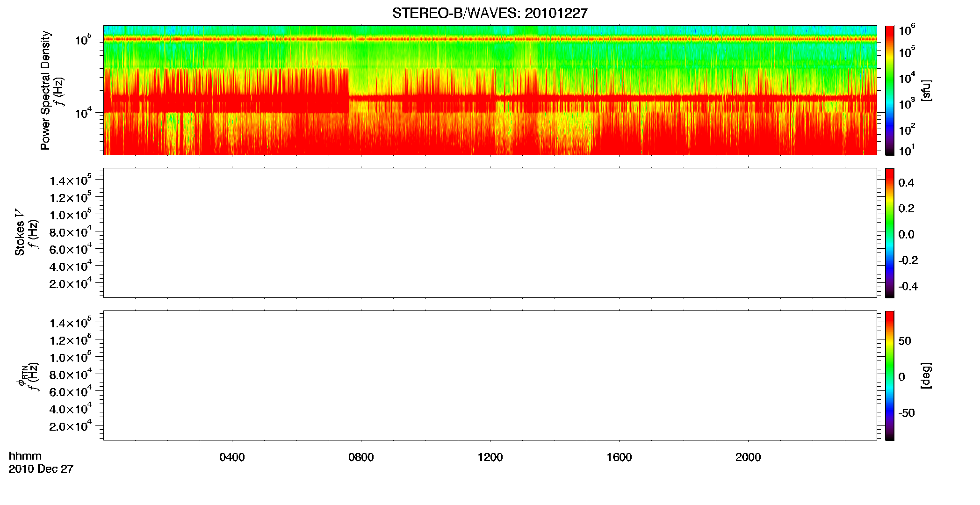Click the 0.0 label on Stokes V colorbar

(x=906, y=235)
